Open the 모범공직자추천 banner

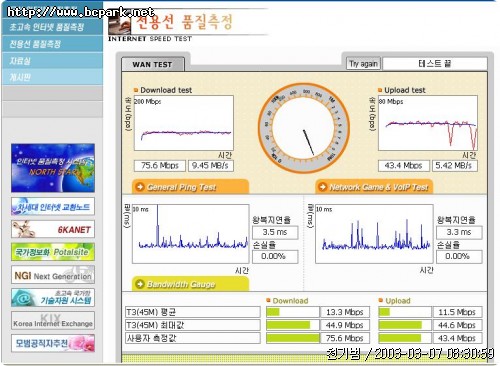click(x=53, y=343)
